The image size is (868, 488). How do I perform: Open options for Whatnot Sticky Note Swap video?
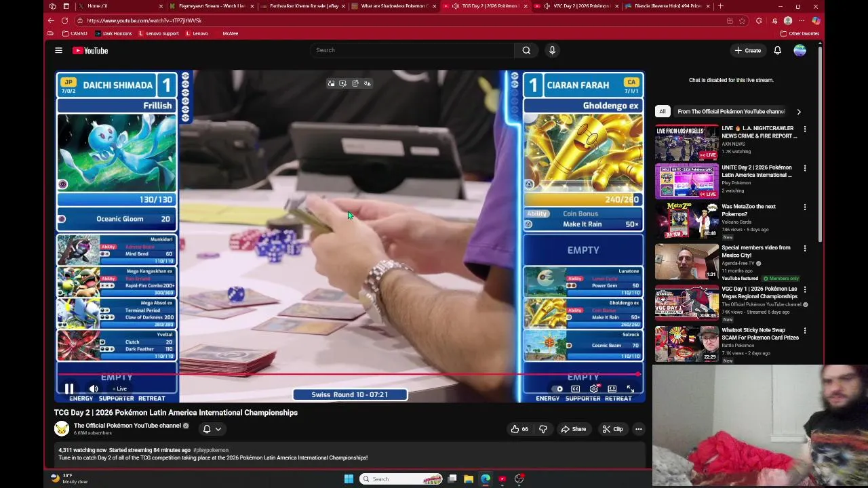click(805, 331)
